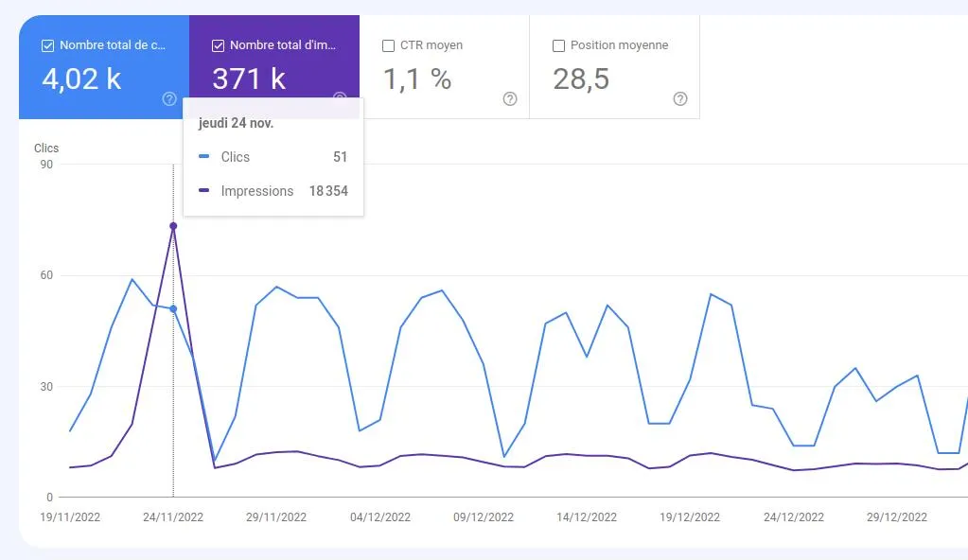Click the help icon on the clics card
Screen dimensions: 968x560
(x=168, y=98)
